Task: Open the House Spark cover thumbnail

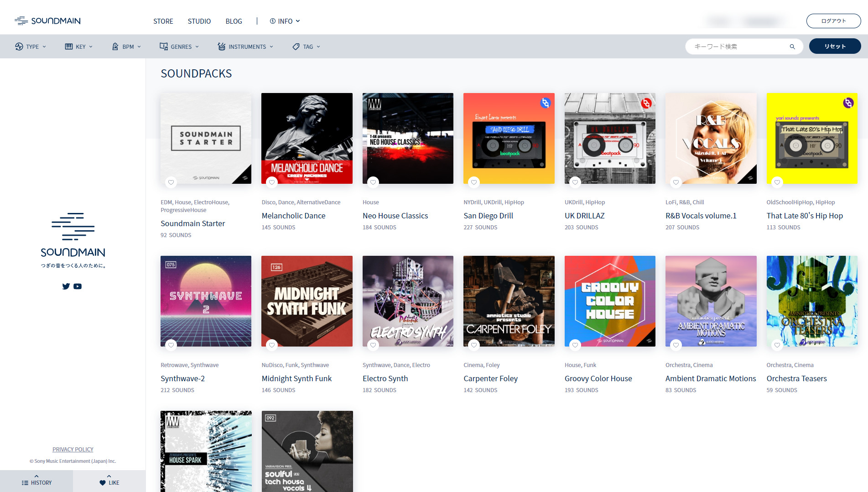Action: point(206,451)
